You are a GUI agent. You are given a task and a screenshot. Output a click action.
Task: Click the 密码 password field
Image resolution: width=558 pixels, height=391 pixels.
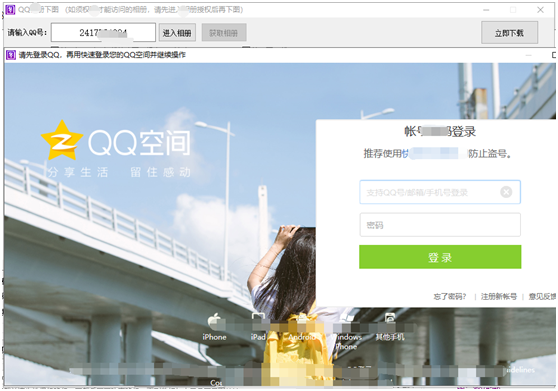click(x=440, y=224)
